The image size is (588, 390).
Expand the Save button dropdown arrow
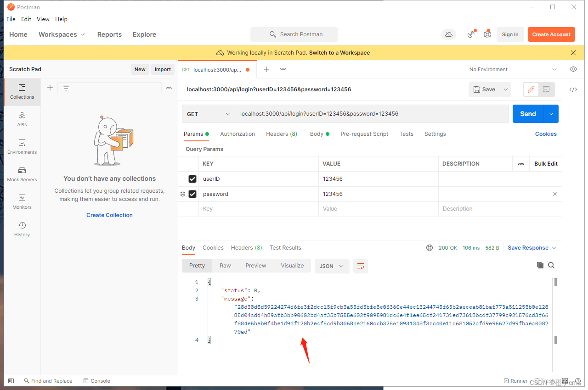point(506,89)
